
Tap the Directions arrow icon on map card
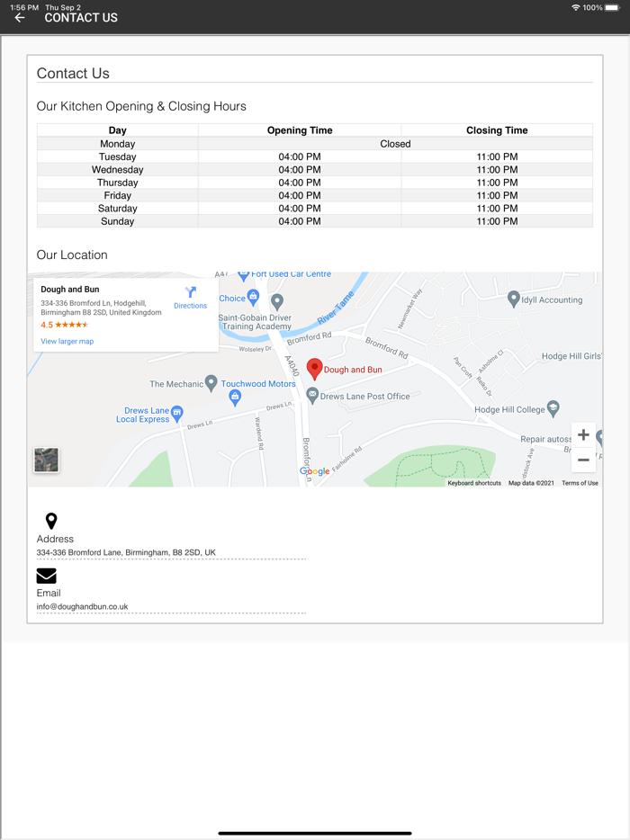click(190, 292)
